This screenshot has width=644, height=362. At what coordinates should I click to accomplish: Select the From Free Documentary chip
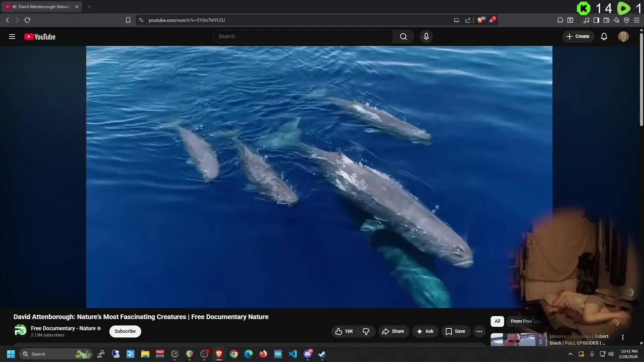tap(525, 321)
